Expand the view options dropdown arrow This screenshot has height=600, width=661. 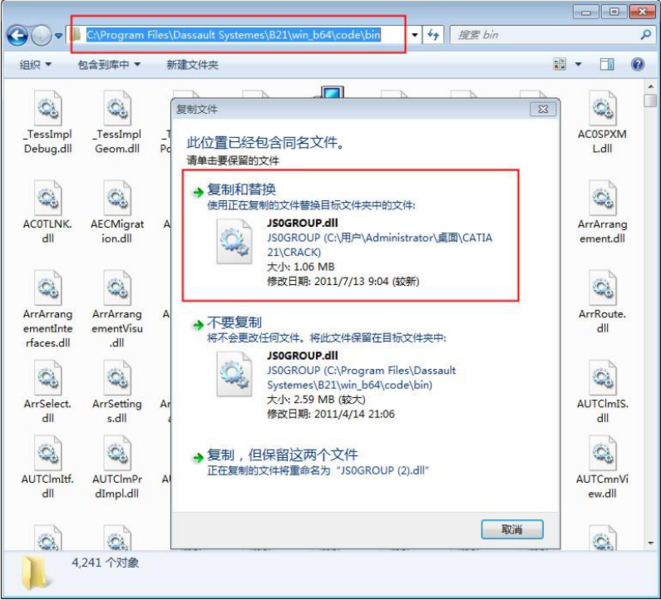[x=578, y=65]
